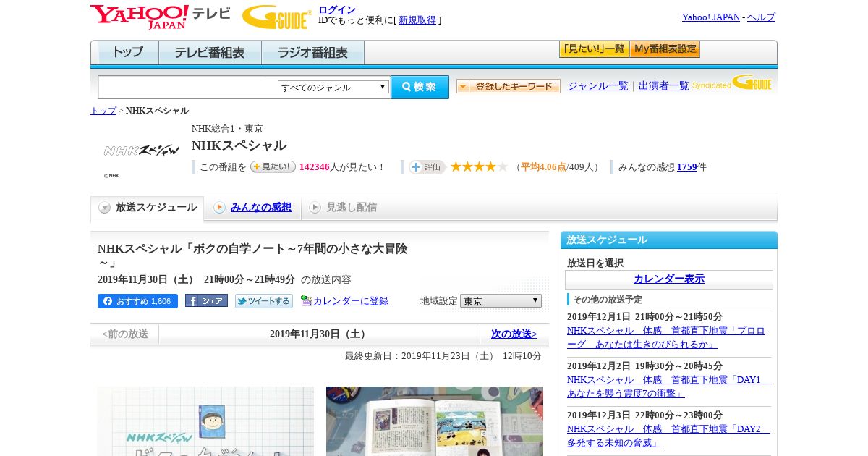
Task: Click 2019年12月3日 22時00分 schedule time
Action: 644,415
